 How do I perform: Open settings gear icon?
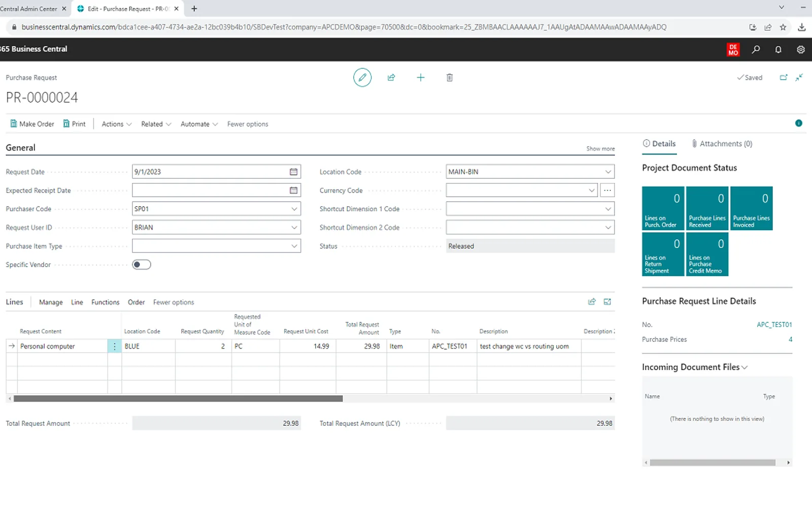800,49
